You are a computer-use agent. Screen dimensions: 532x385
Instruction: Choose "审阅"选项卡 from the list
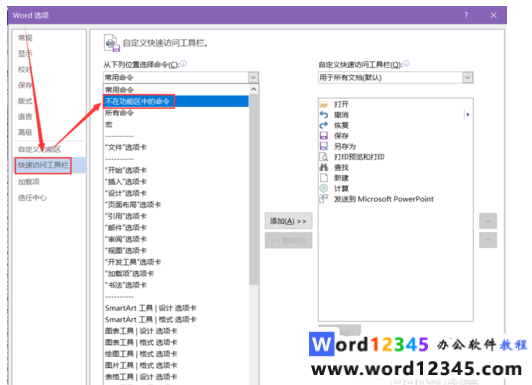[176, 239]
